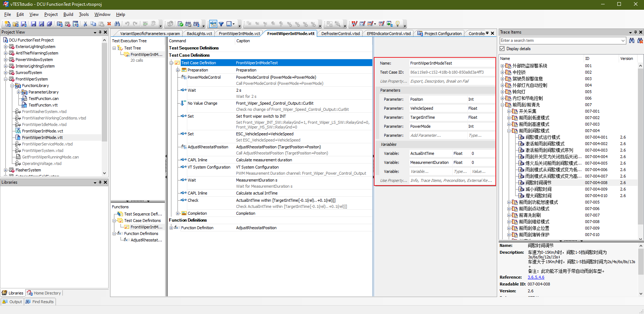Open the Find Results tab
Screen dimensions: 644x314
click(x=40, y=302)
